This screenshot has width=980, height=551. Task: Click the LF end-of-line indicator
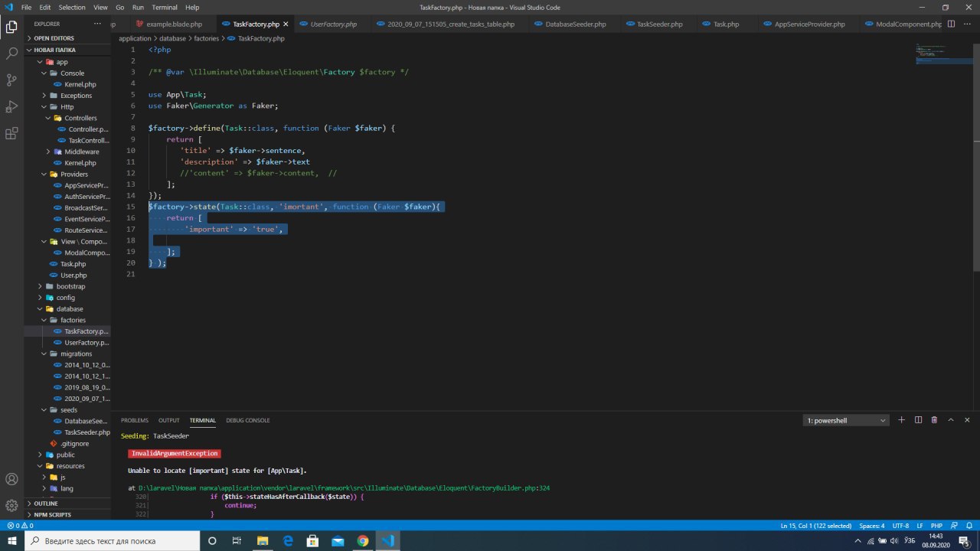(920, 526)
